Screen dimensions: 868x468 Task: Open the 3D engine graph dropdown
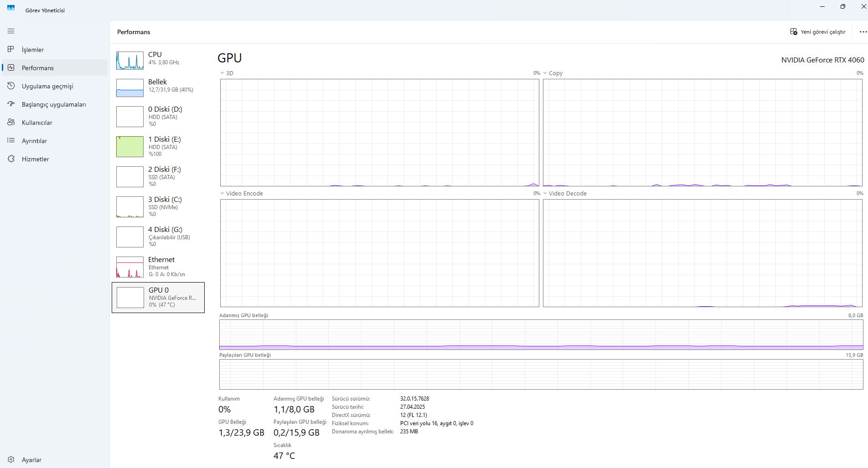pyautogui.click(x=222, y=73)
